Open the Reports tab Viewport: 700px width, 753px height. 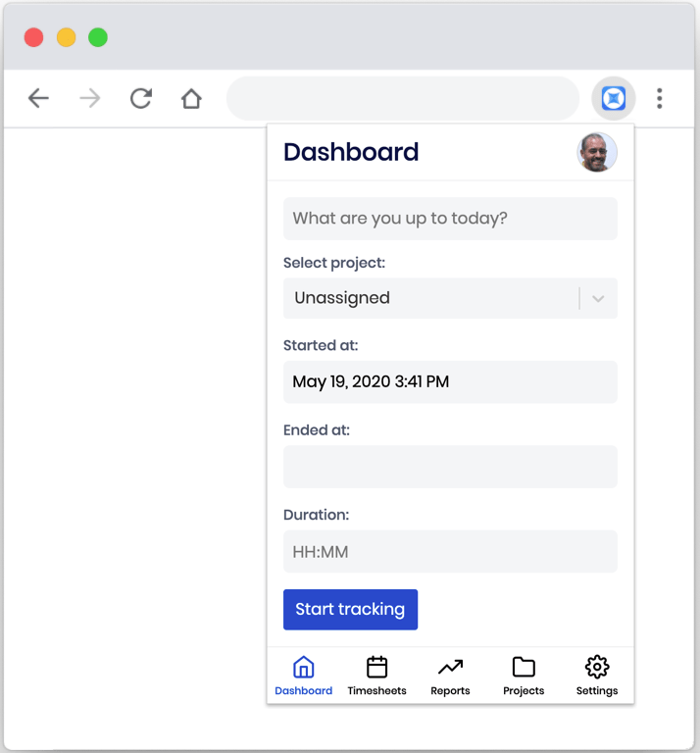point(450,676)
